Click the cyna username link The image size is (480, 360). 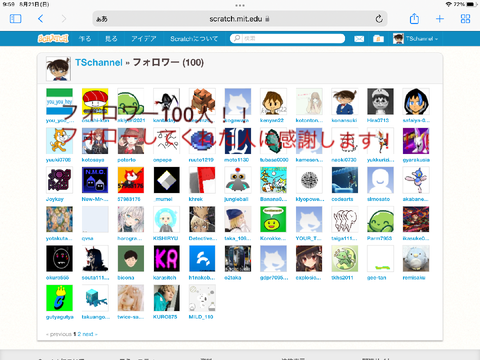(x=87, y=238)
